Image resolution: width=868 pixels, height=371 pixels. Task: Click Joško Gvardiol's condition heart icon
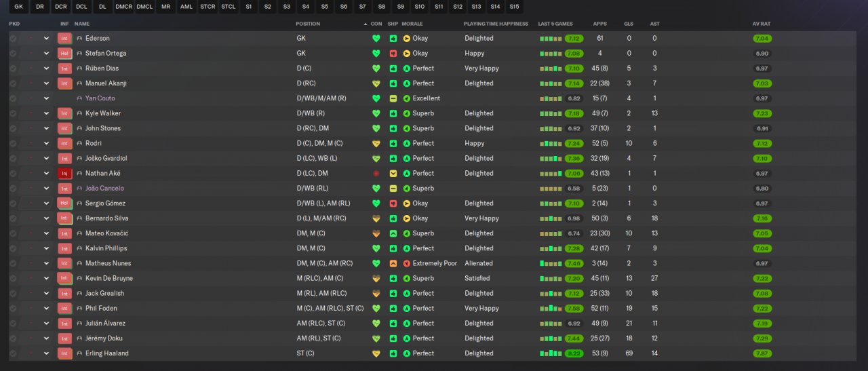click(376, 159)
